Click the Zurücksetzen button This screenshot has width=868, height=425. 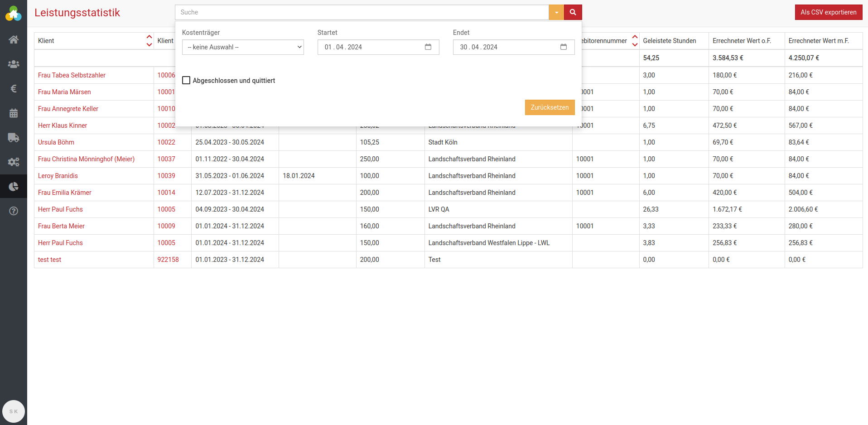tap(550, 107)
